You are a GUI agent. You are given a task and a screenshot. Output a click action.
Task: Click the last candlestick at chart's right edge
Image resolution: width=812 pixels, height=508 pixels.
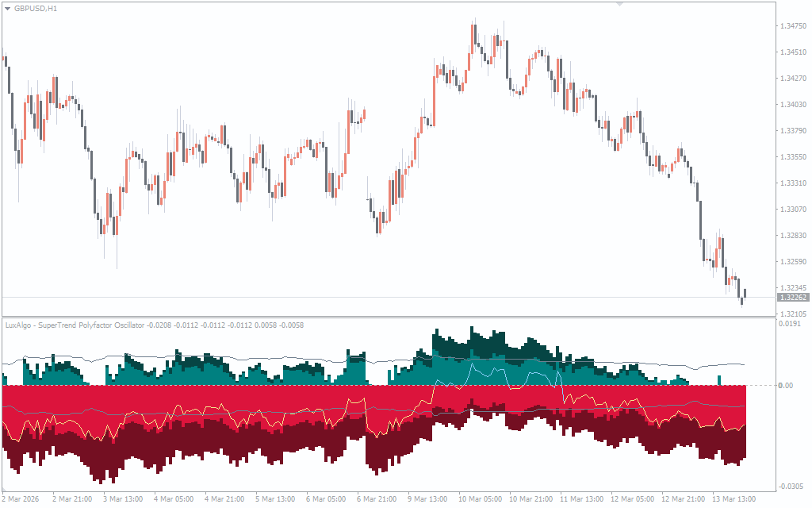coord(744,295)
